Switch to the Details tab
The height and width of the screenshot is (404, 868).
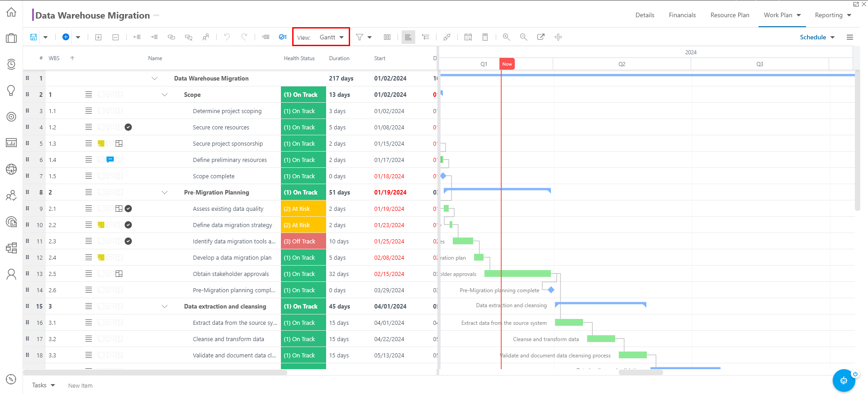coord(645,15)
